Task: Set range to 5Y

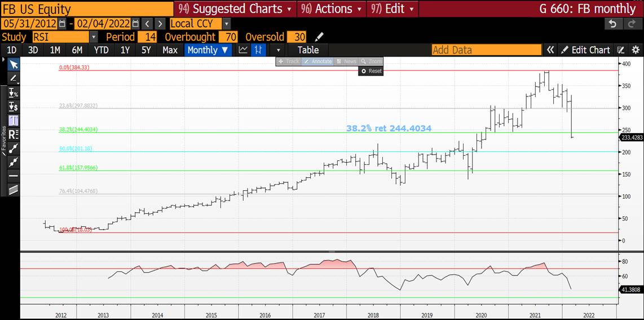Action: (x=146, y=50)
